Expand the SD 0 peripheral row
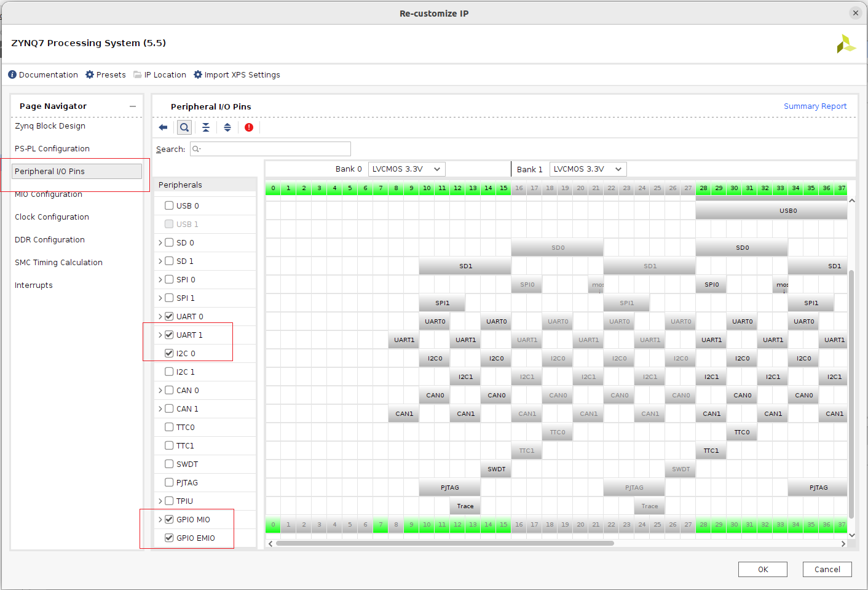 [x=160, y=242]
